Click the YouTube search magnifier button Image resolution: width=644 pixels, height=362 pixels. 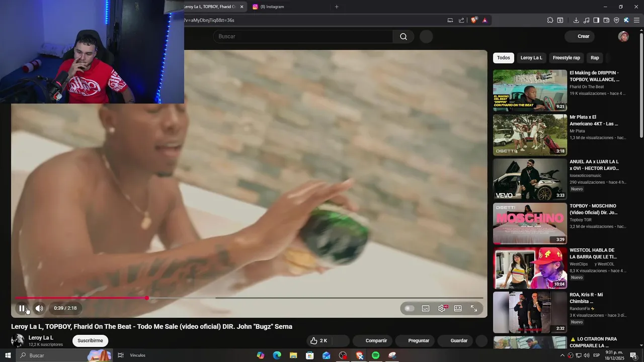click(404, 36)
